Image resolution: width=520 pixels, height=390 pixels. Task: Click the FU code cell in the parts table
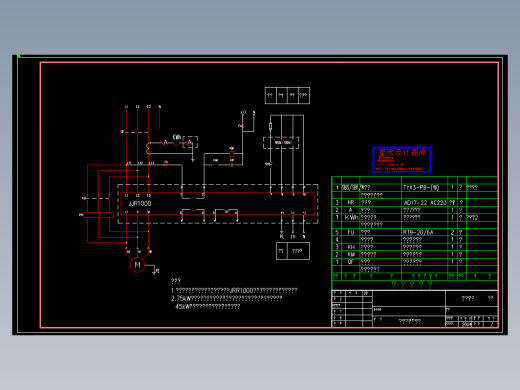[351, 232]
